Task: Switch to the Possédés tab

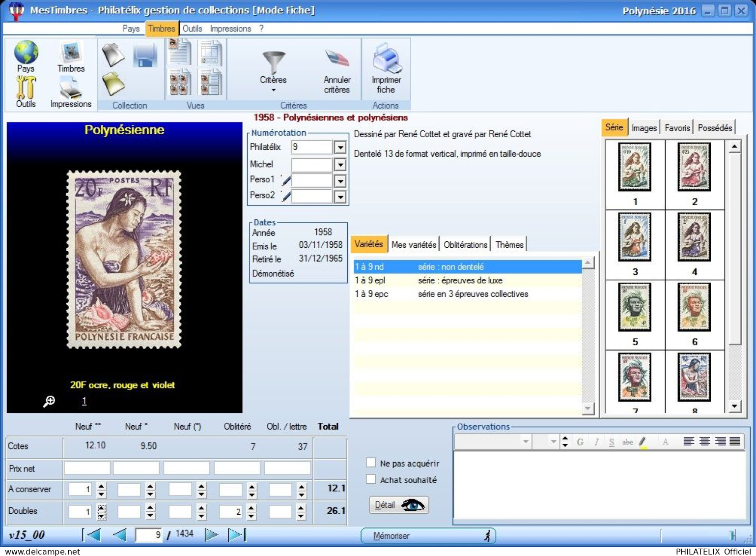Action: tap(715, 128)
